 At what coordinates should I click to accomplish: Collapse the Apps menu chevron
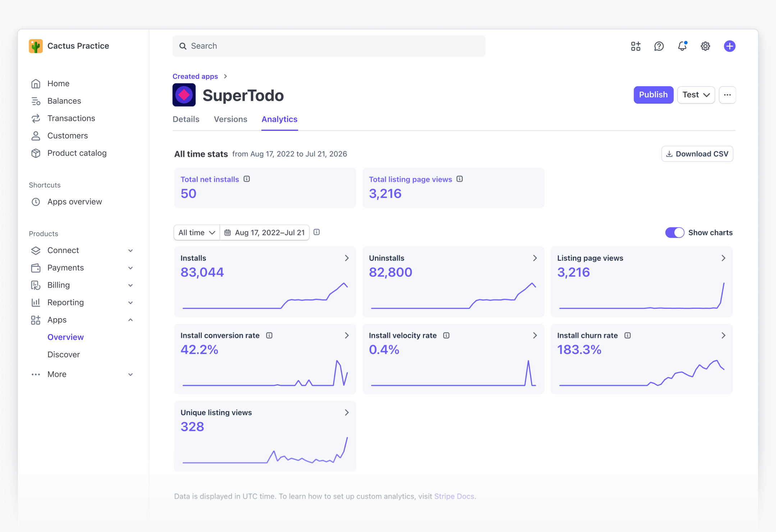(x=131, y=320)
